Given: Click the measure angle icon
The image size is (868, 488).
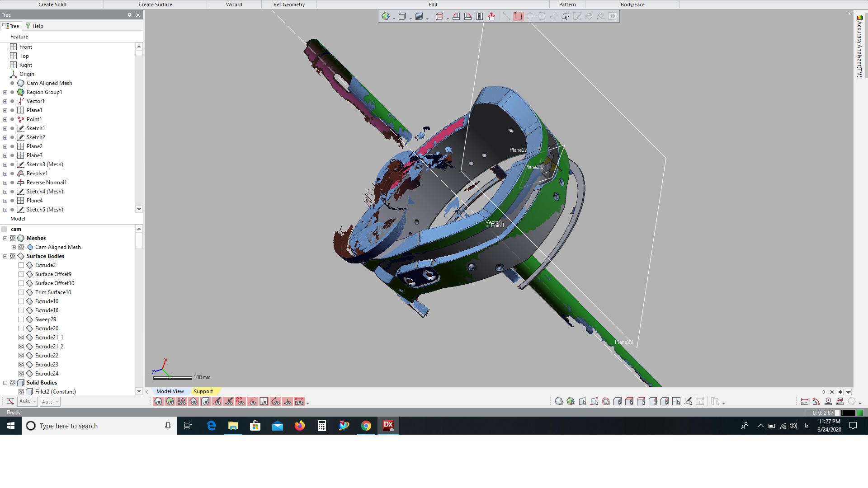Looking at the screenshot, I should pyautogui.click(x=816, y=402).
